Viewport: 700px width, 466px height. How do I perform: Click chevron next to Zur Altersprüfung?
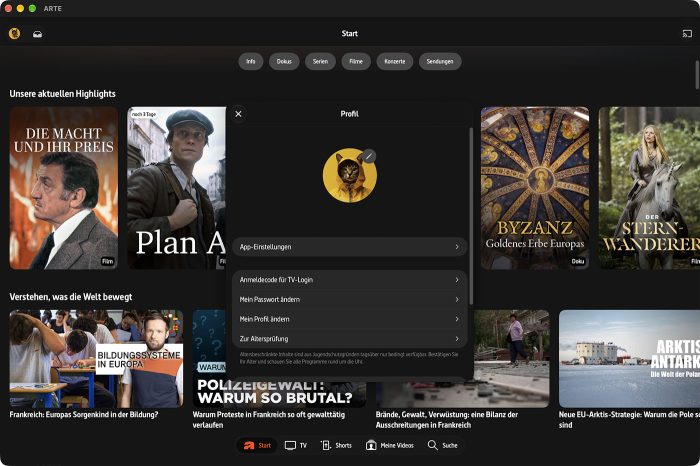click(457, 339)
